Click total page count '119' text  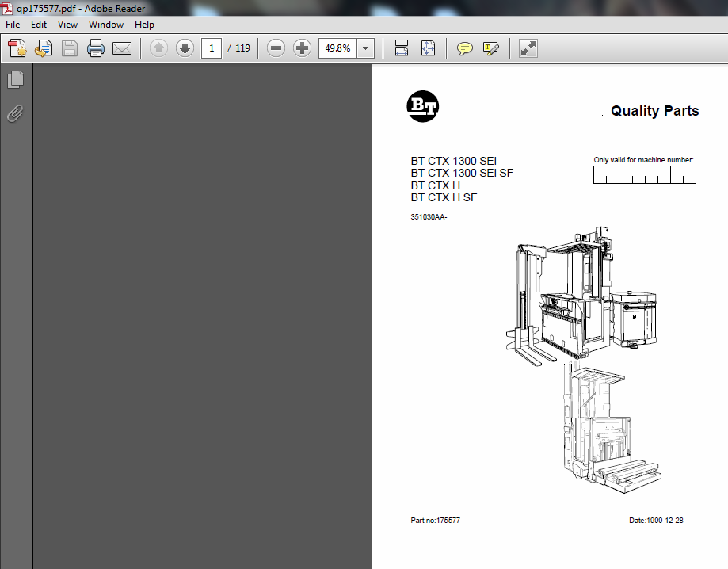coord(242,48)
